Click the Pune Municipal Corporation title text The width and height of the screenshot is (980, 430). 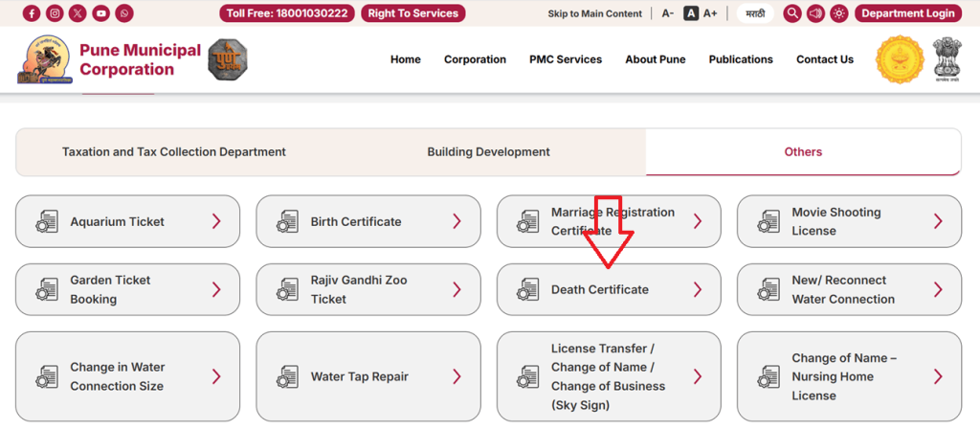click(x=140, y=59)
